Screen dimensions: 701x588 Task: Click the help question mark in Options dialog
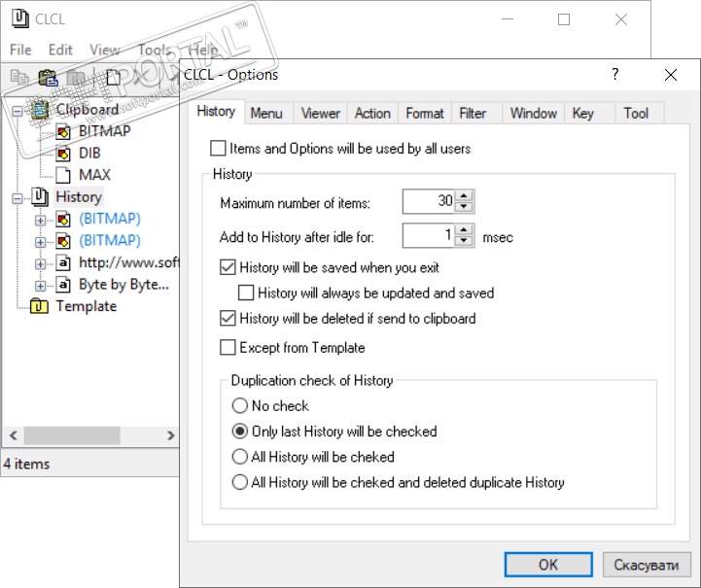pos(615,74)
